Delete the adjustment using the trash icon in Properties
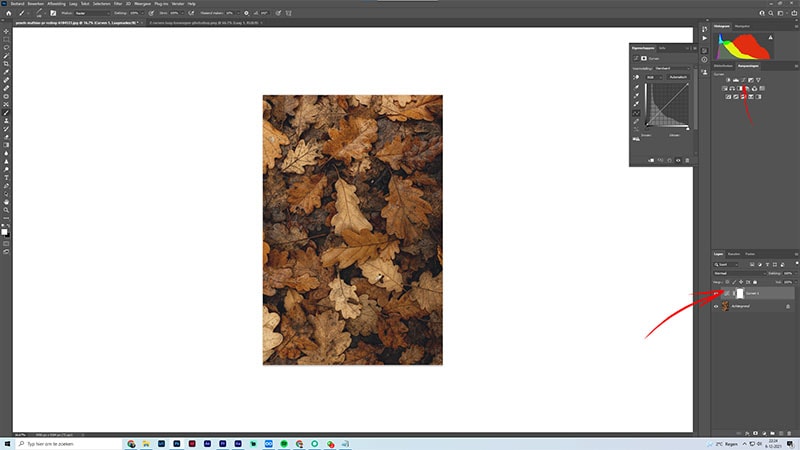This screenshot has height=450, width=800. (687, 160)
